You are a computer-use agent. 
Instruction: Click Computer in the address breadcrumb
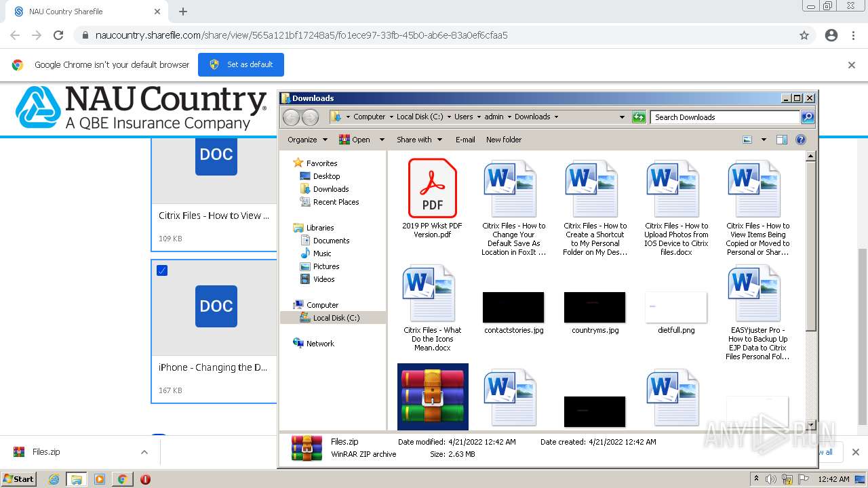coord(369,117)
